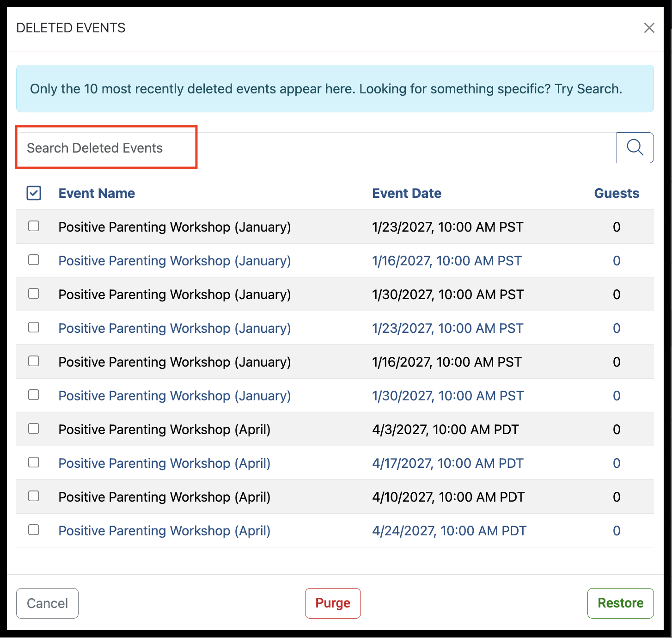672x638 pixels.
Task: Click the magnifying glass search button
Action: click(x=635, y=147)
